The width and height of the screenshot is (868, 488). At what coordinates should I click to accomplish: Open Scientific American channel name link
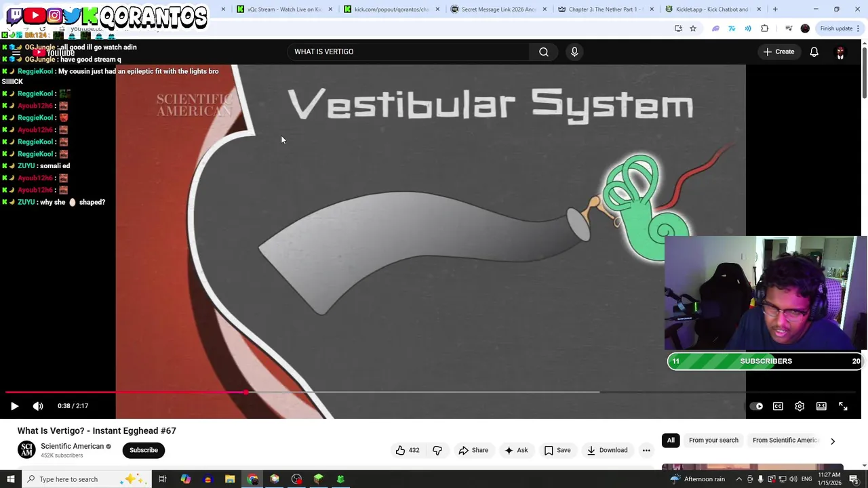(x=72, y=446)
